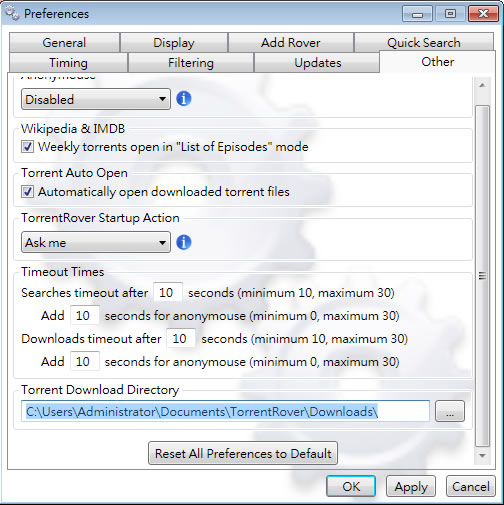The width and height of the screenshot is (504, 505).
Task: Toggle Weekly torrents open in List of Episodes
Action: pos(27,147)
